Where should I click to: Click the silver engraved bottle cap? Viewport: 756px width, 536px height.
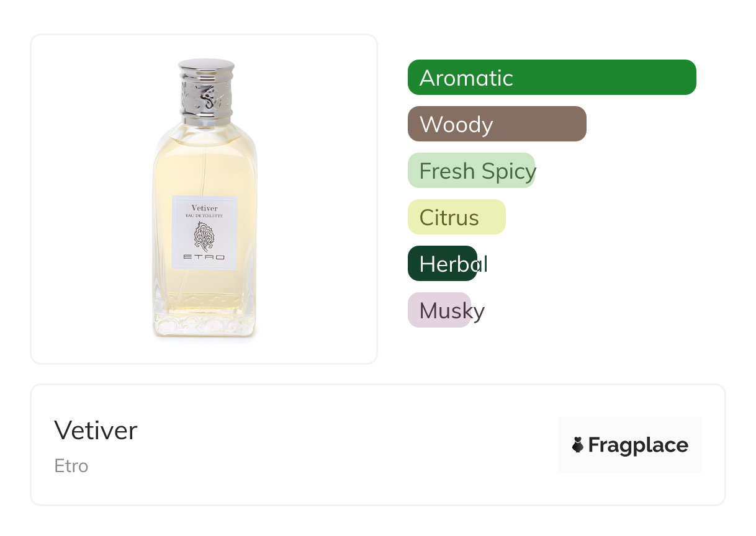pyautogui.click(x=206, y=92)
